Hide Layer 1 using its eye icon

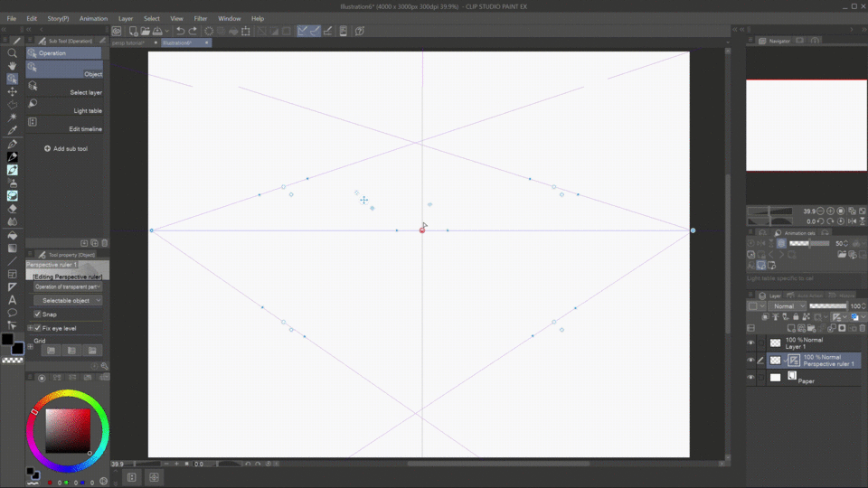click(x=751, y=343)
